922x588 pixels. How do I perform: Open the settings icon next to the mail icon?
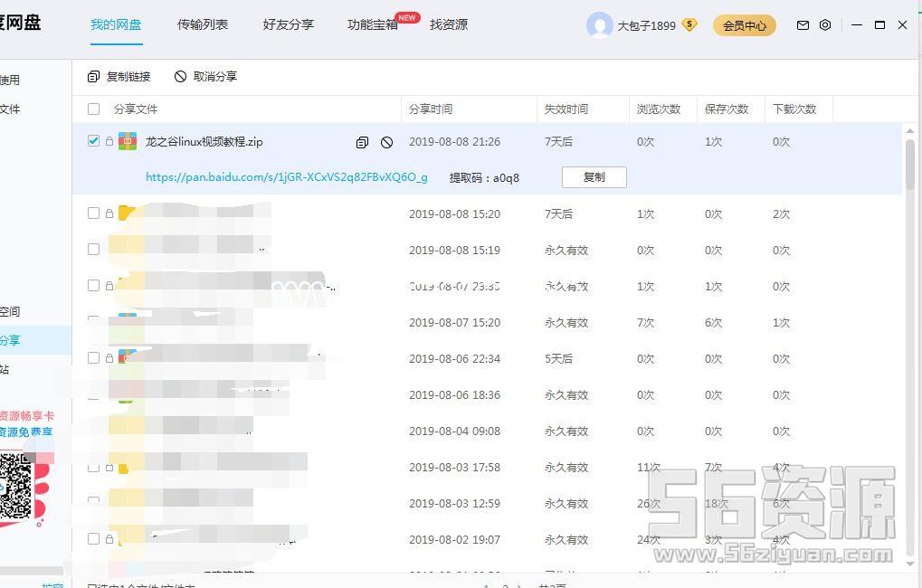tap(825, 25)
